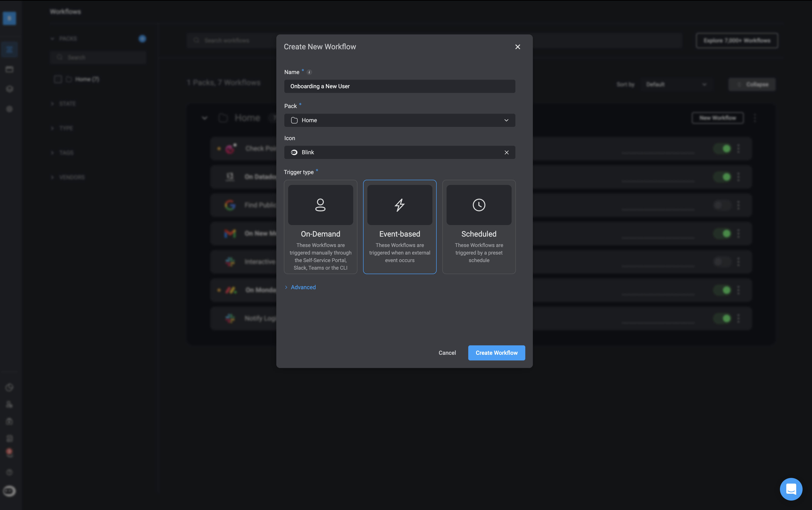This screenshot has width=812, height=510.
Task: Click the folder icon in the Pack field
Action: (x=294, y=120)
